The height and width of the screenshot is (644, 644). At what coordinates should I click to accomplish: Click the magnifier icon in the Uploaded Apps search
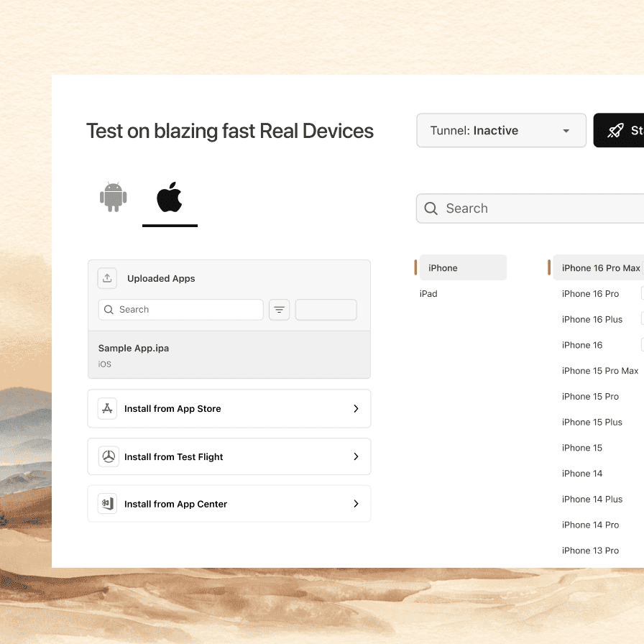[109, 309]
